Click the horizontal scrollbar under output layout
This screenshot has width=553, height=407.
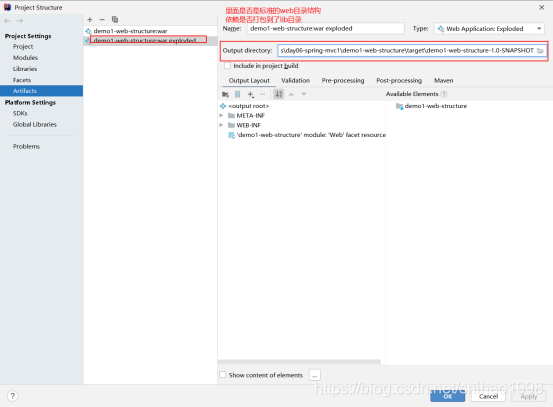pyautogui.click(x=299, y=362)
